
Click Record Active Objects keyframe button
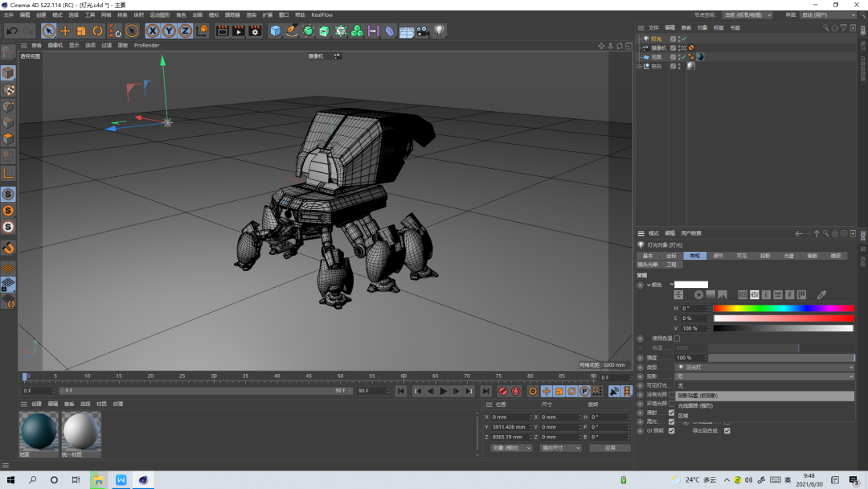[502, 392]
